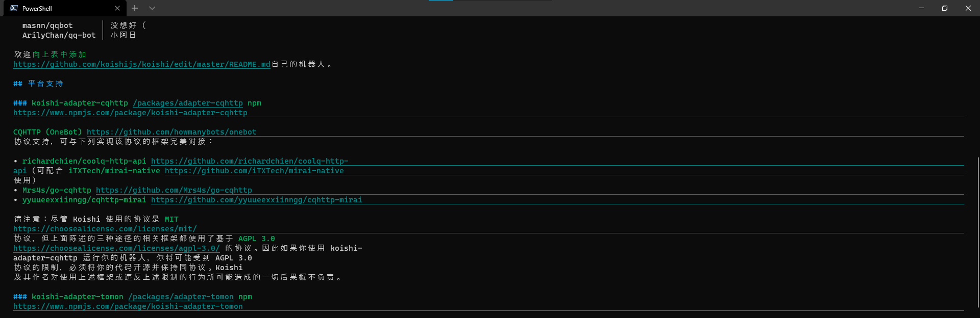Screen dimensions: 980x318
Task: Open the /packages/adapter-tomon link
Action: (x=181, y=297)
